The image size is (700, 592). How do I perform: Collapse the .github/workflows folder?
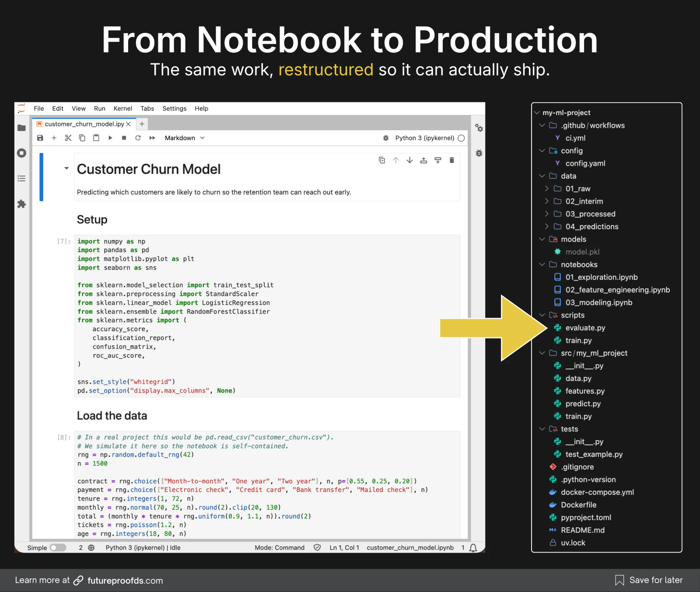point(542,125)
